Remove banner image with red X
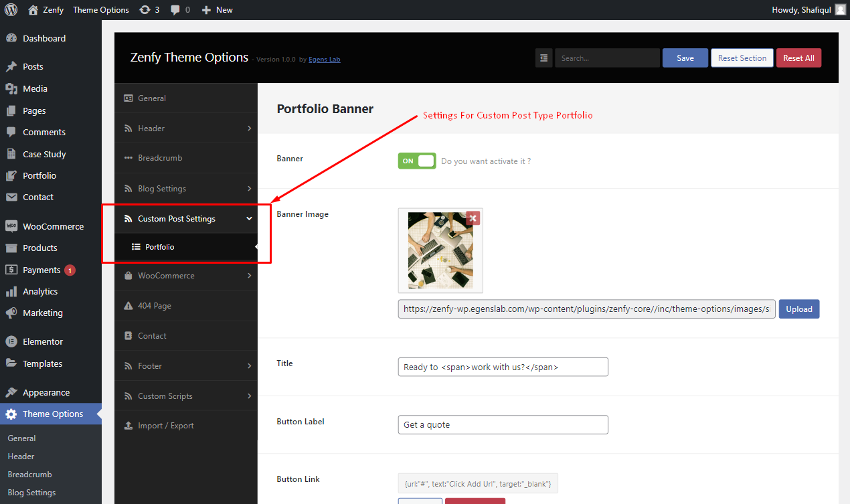Viewport: 850px width, 504px height. tap(473, 218)
